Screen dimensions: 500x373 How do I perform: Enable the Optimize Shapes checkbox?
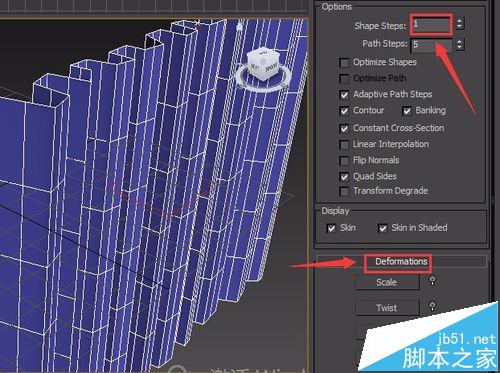(344, 63)
